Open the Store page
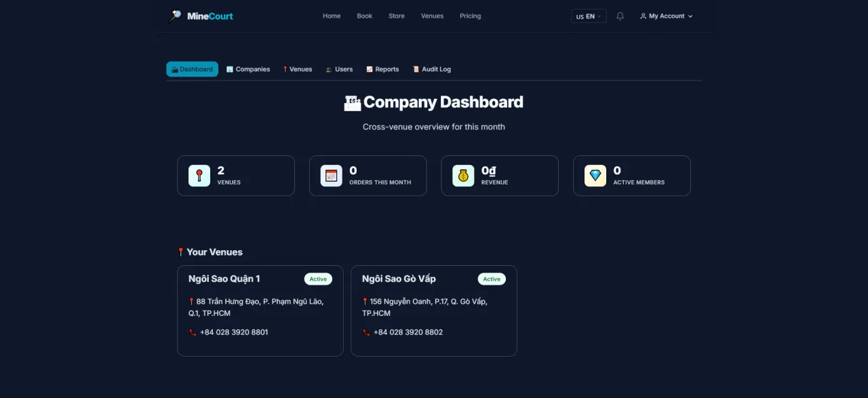The height and width of the screenshot is (398, 868). click(x=397, y=16)
